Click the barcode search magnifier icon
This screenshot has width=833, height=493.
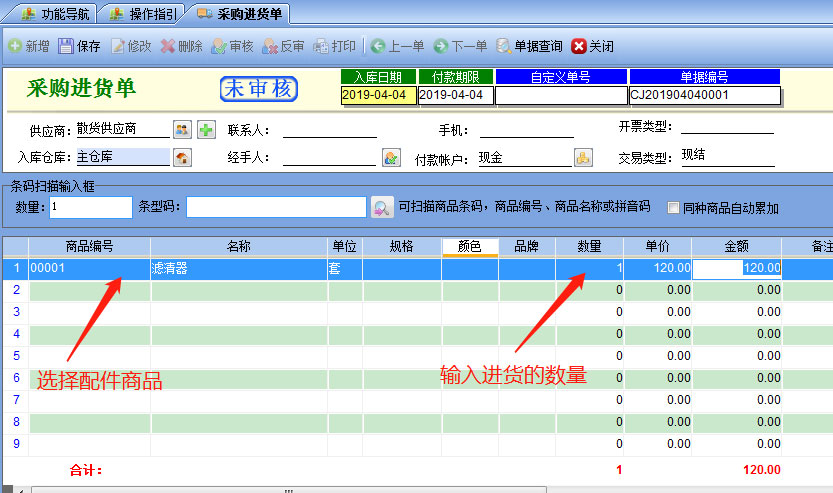point(382,207)
